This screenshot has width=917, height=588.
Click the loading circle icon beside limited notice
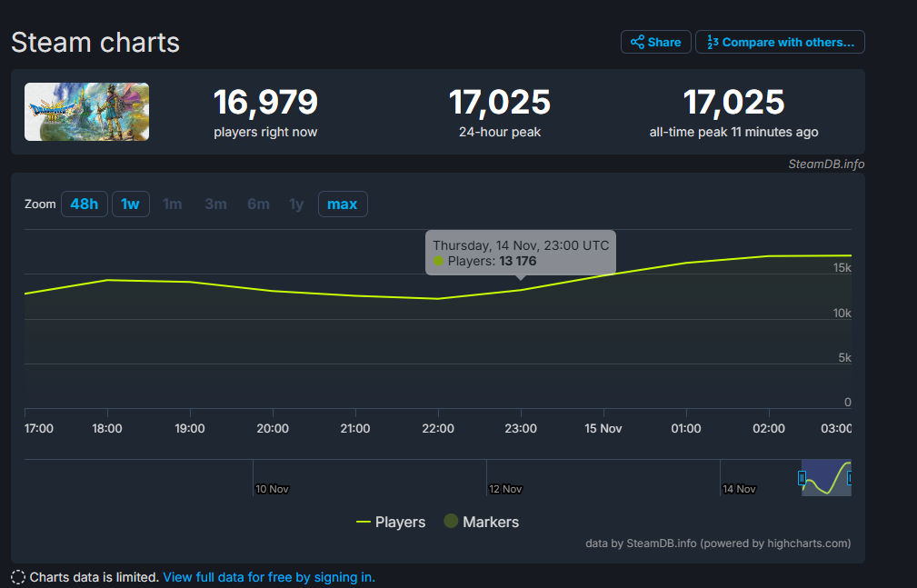click(x=18, y=577)
